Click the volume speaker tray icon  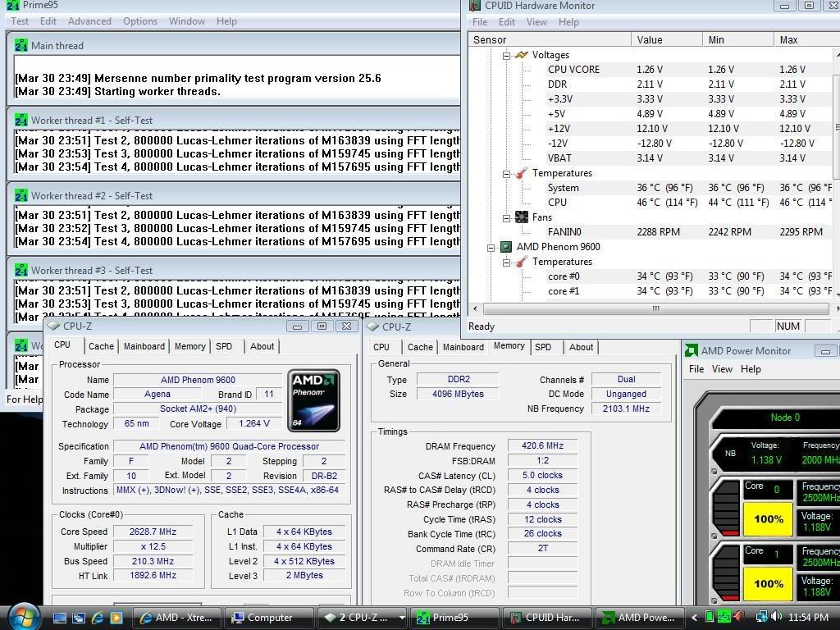point(778,617)
